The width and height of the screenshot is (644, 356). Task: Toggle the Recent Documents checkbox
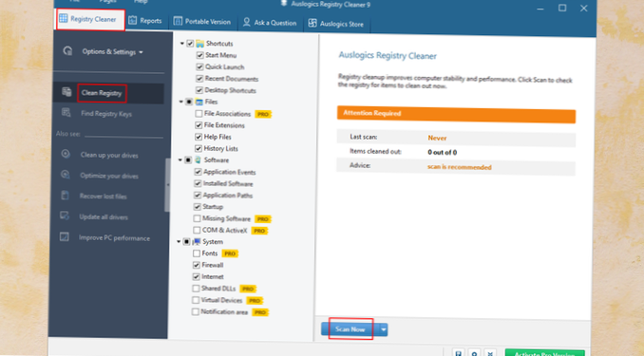tap(199, 78)
